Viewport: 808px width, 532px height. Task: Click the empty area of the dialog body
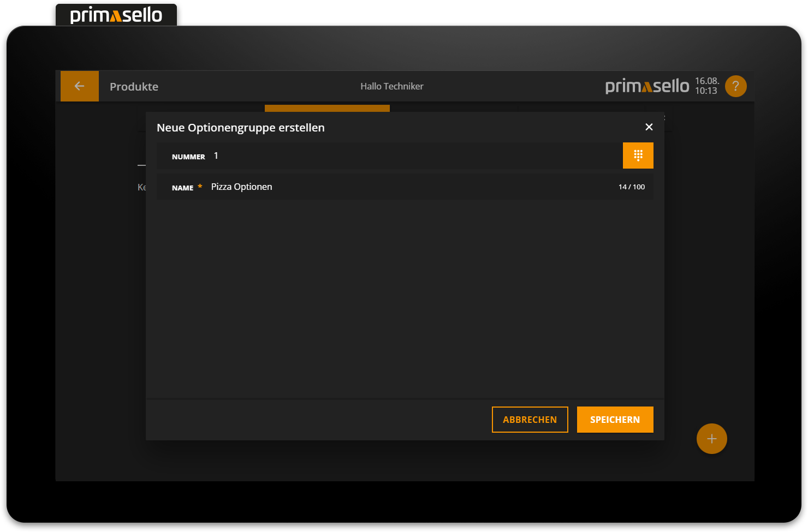[404, 300]
